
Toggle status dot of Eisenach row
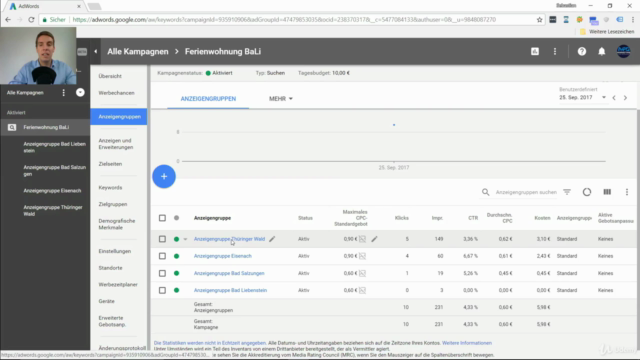coord(176,256)
